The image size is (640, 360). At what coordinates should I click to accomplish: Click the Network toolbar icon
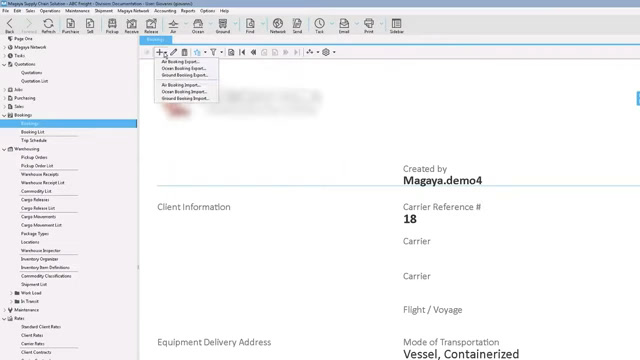click(278, 24)
